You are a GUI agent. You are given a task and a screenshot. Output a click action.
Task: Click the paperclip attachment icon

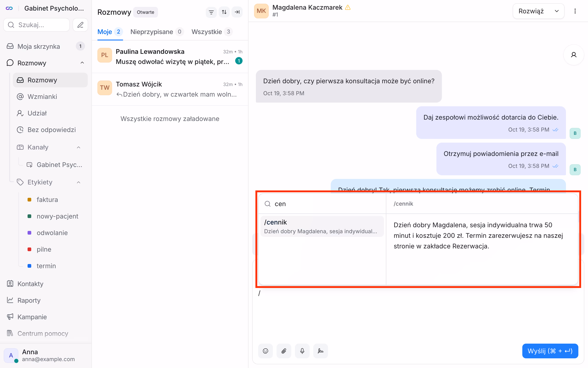[x=284, y=351]
